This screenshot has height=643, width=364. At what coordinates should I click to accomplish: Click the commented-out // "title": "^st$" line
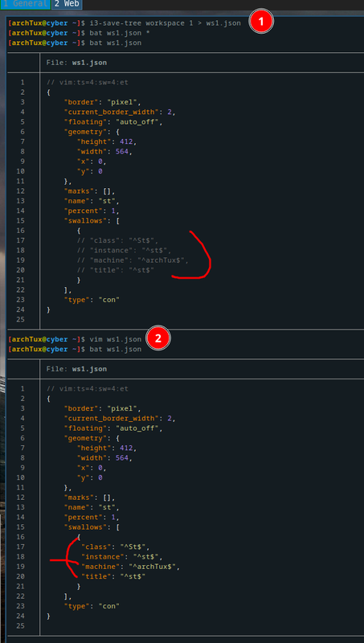coord(116,270)
